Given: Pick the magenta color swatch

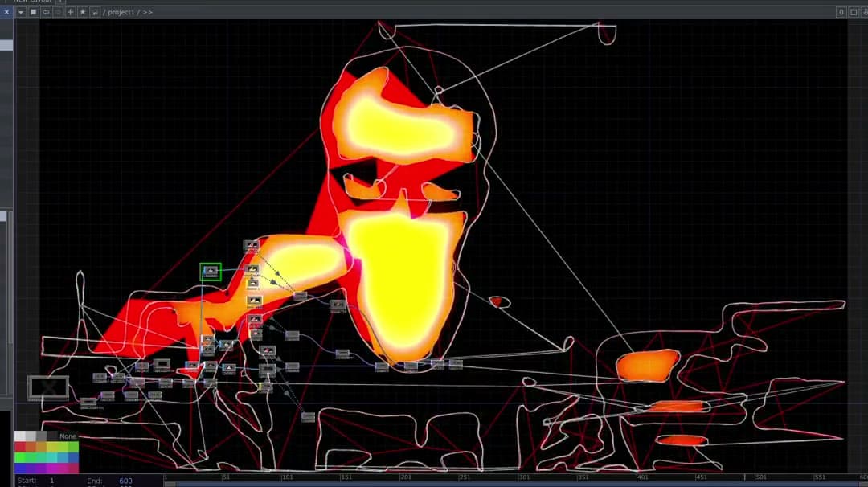Looking at the screenshot, I should (52, 469).
